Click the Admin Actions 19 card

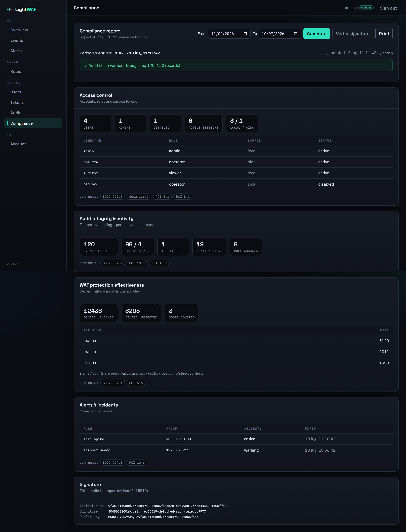[x=209, y=247]
